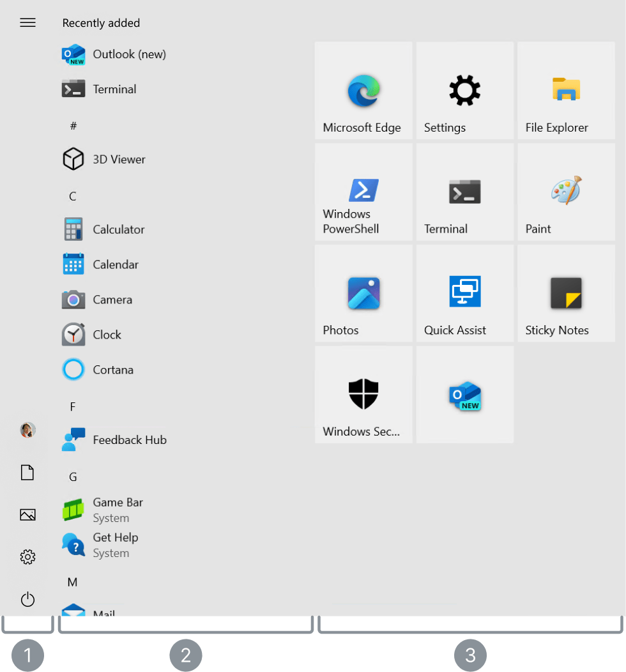Screen dimensions: 626x672
Task: Open the Photos tile
Action: click(x=363, y=293)
